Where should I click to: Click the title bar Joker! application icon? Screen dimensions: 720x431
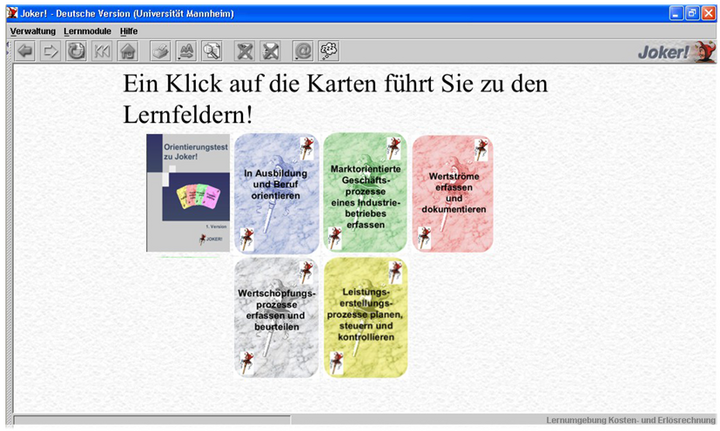click(x=12, y=13)
